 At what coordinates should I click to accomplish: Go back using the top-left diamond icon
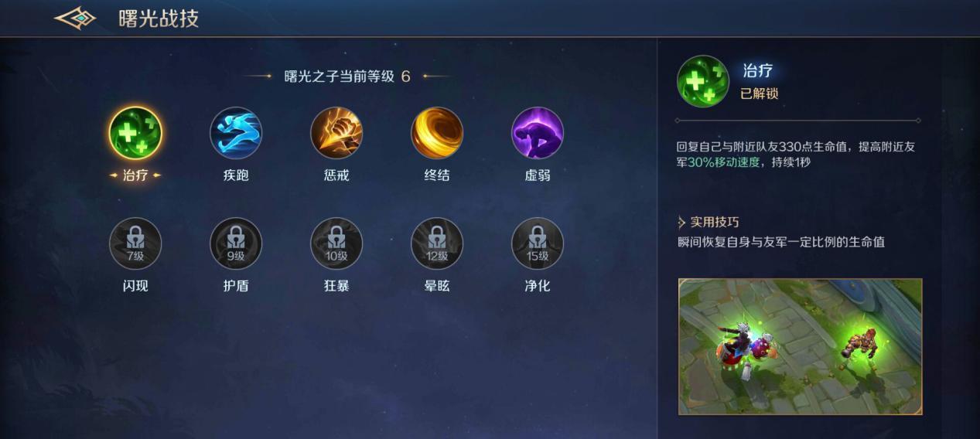click(75, 19)
